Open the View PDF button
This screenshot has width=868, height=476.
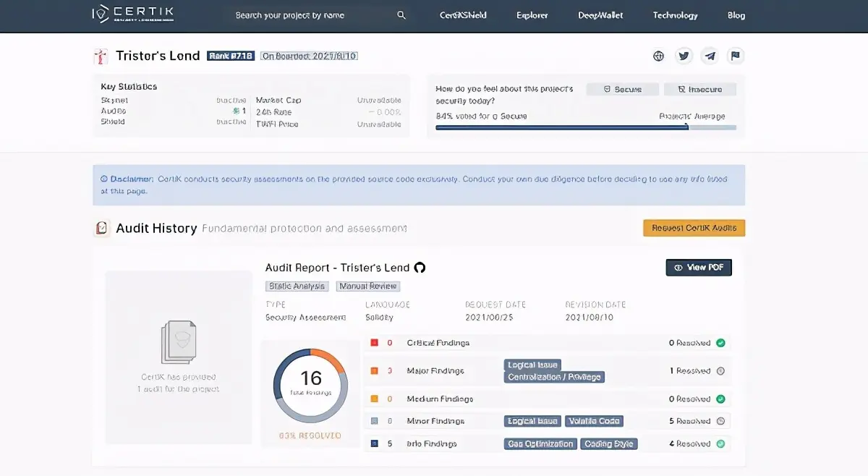(x=699, y=268)
